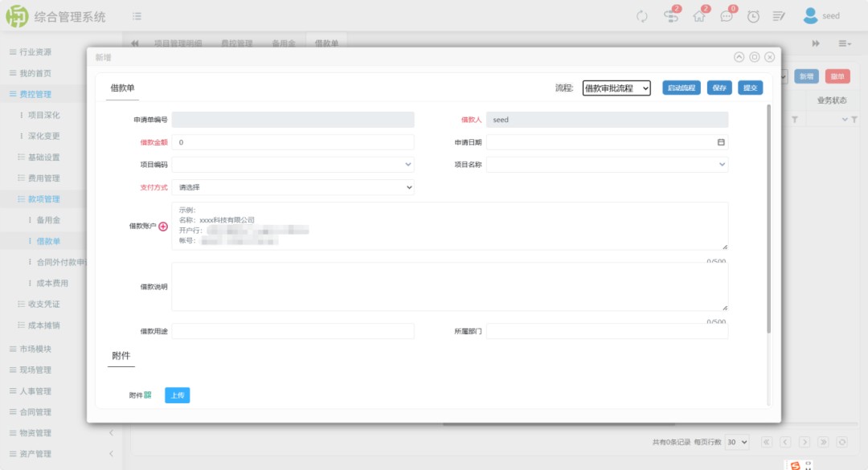The height and width of the screenshot is (470, 868).
Task: Open the 项目编码 dropdown list
Action: click(293, 165)
